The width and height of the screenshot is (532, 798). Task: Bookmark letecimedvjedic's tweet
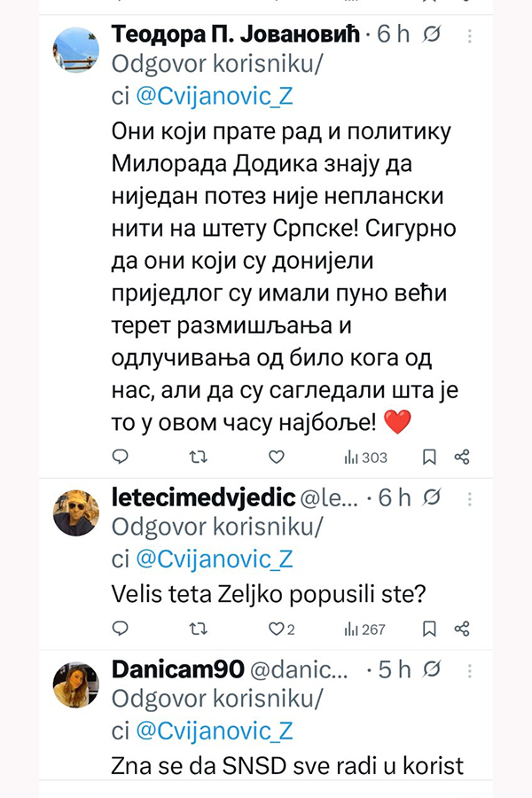coord(429,629)
